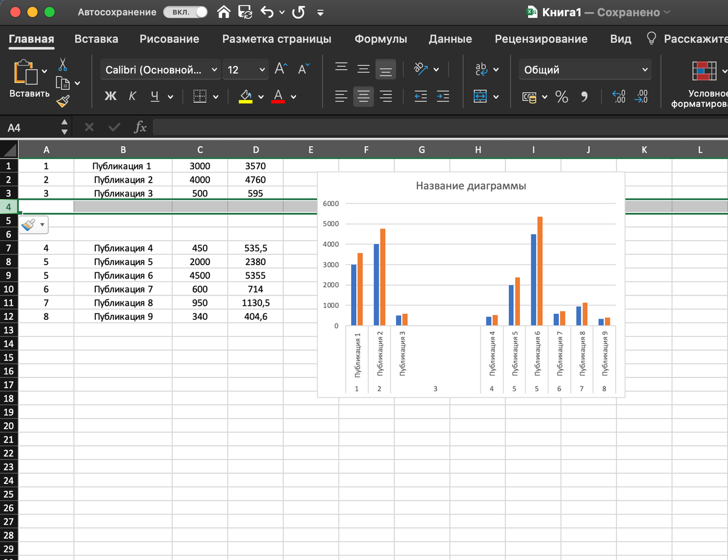Select cell containing Публикация 6

(123, 275)
